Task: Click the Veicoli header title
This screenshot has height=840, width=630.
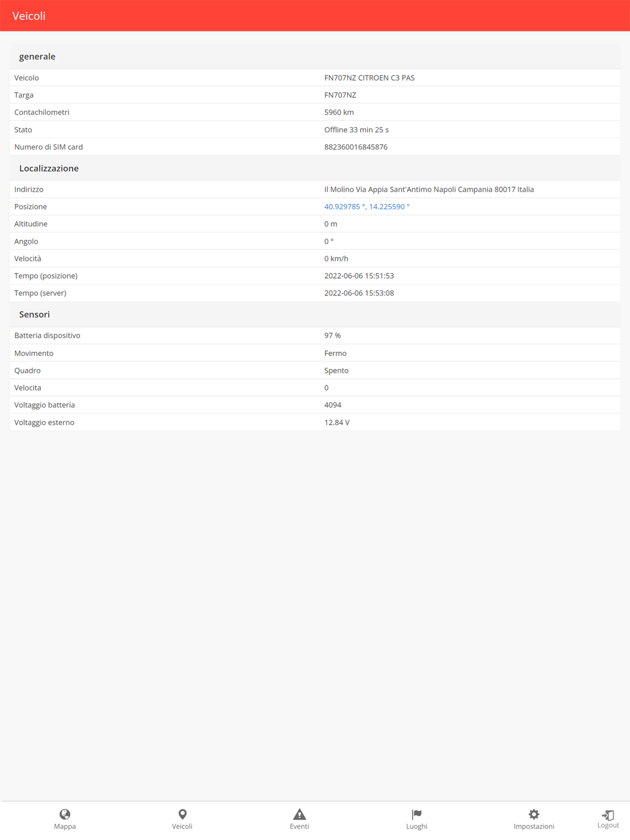Action: pyautogui.click(x=29, y=16)
